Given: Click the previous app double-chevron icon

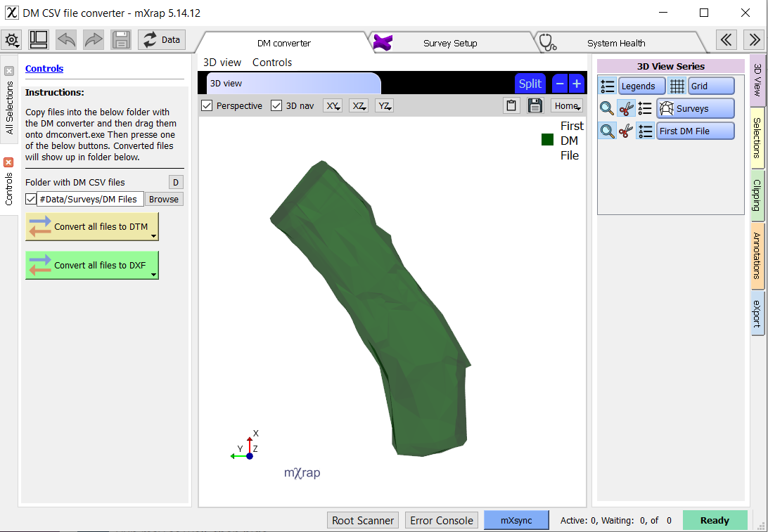Looking at the screenshot, I should pyautogui.click(x=727, y=40).
